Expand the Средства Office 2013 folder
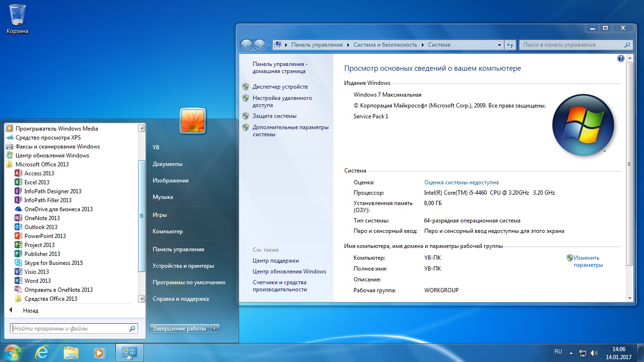The width and height of the screenshot is (644, 362). (46, 298)
